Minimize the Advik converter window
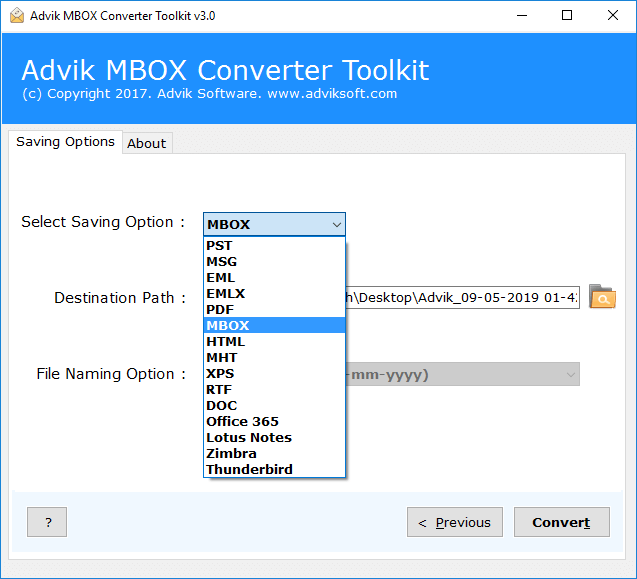This screenshot has width=637, height=579. pyautogui.click(x=522, y=15)
